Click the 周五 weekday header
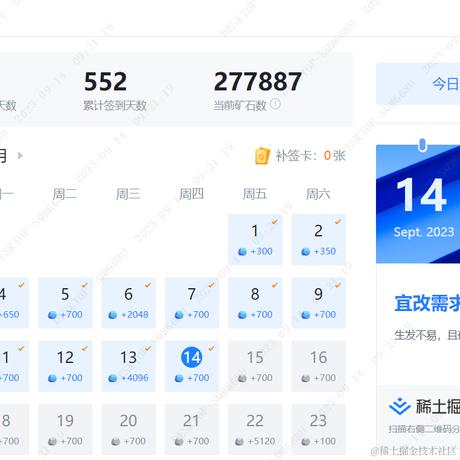 tap(255, 194)
